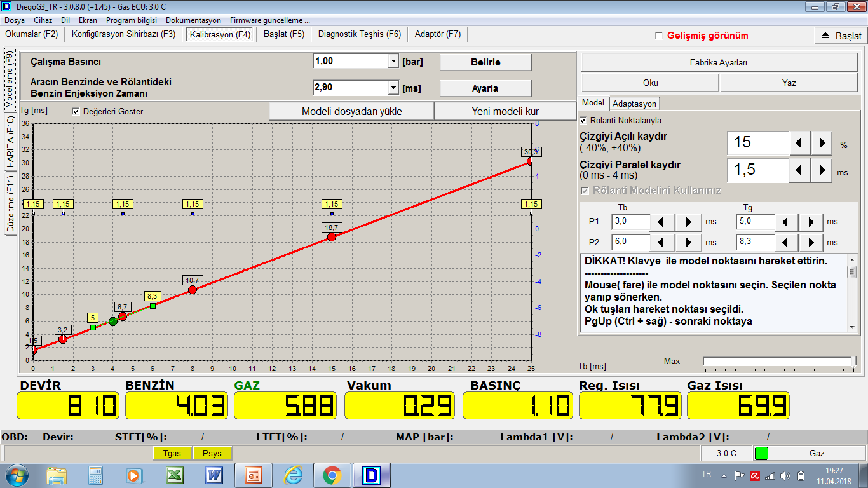The height and width of the screenshot is (488, 868).
Task: Open Google Chrome from the taskbar
Action: (332, 475)
